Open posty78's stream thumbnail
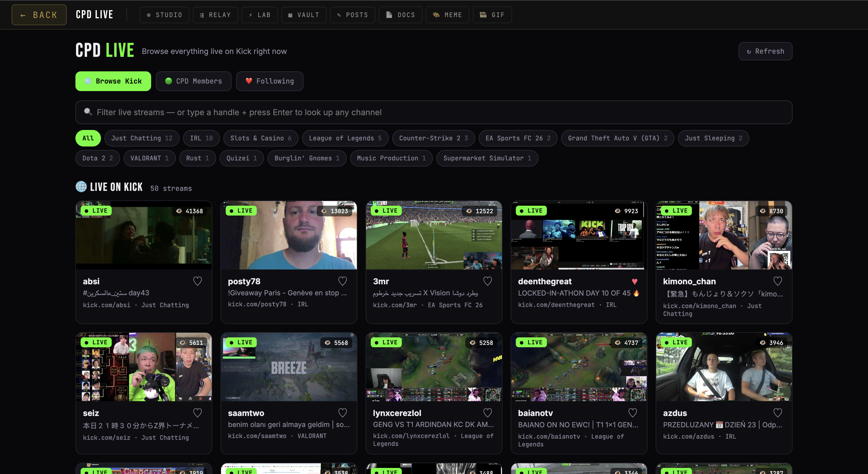 point(289,235)
